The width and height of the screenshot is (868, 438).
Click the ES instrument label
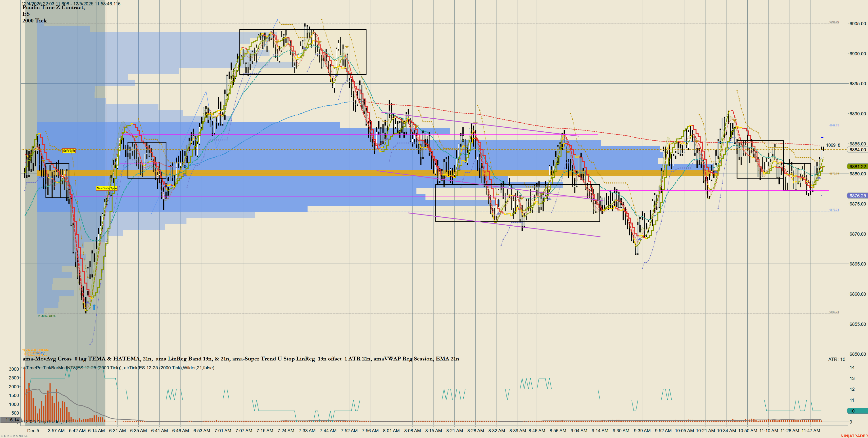(x=26, y=14)
